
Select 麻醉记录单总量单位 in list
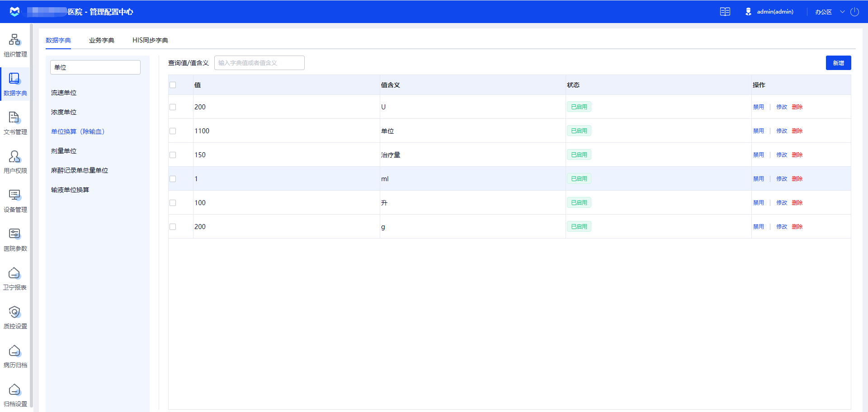click(x=80, y=170)
